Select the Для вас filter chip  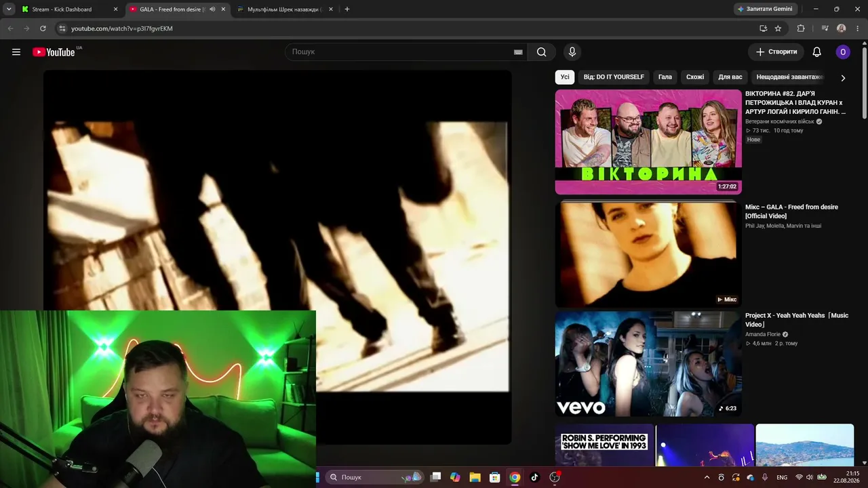pos(730,77)
